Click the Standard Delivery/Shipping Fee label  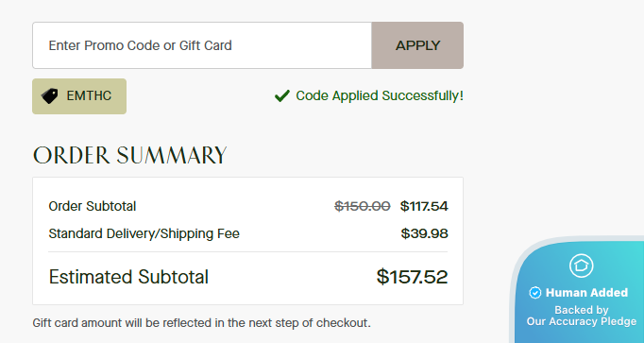(x=144, y=233)
